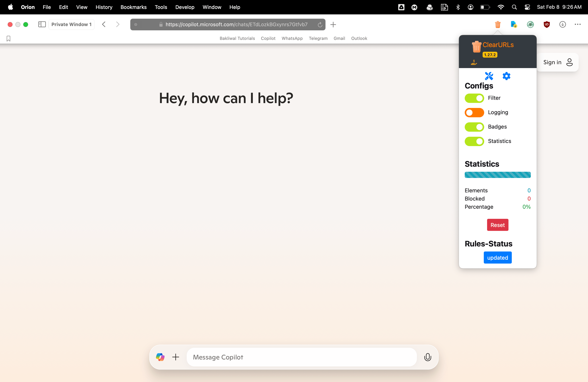Image resolution: width=588 pixels, height=382 pixels.
Task: Click the microphone icon in the Copilot message bar
Action: (428, 357)
